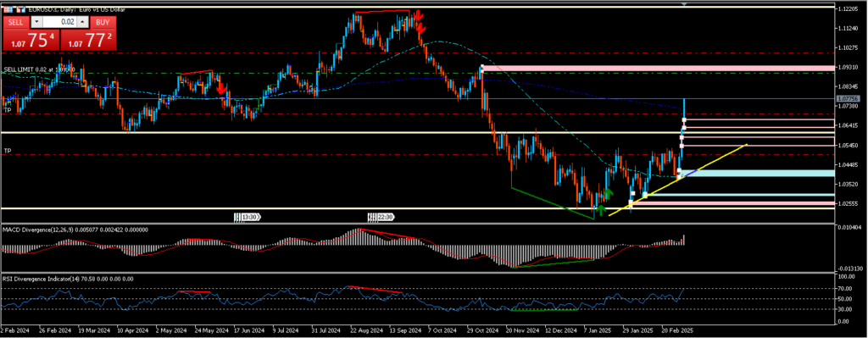Screen dimensions: 868x338
Task: Increase lot volume with the up arrow
Action: click(82, 22)
